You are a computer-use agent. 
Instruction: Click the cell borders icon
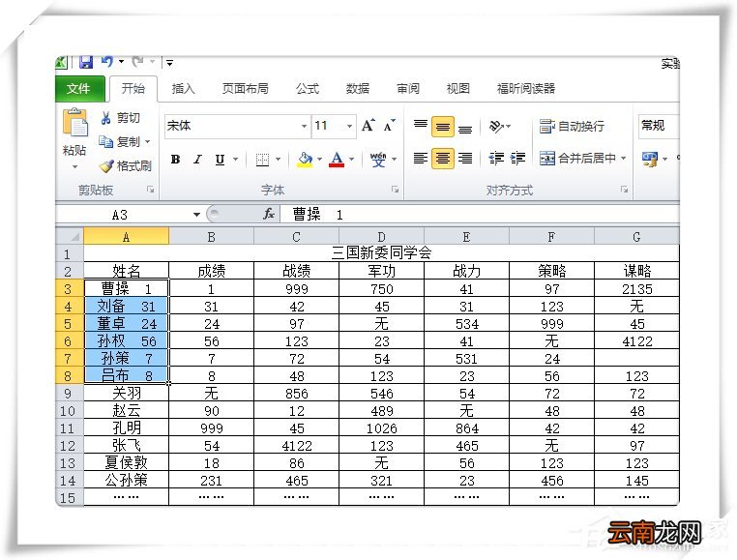point(262,160)
